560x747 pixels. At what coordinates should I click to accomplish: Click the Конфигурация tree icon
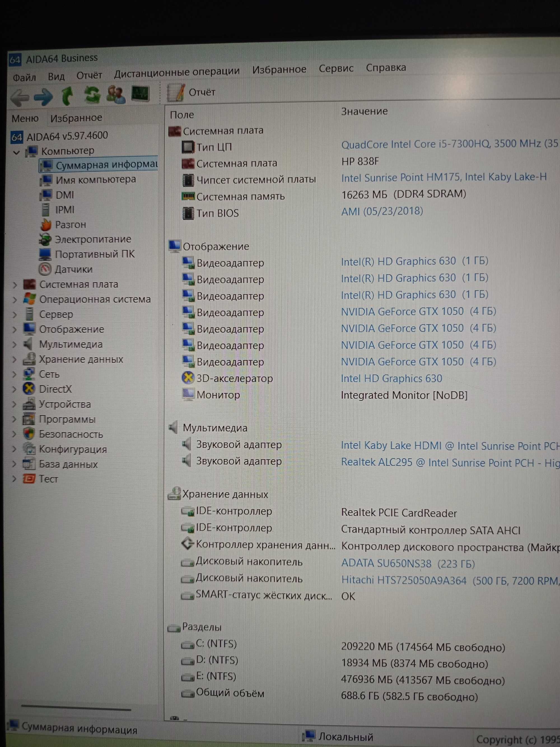point(29,449)
